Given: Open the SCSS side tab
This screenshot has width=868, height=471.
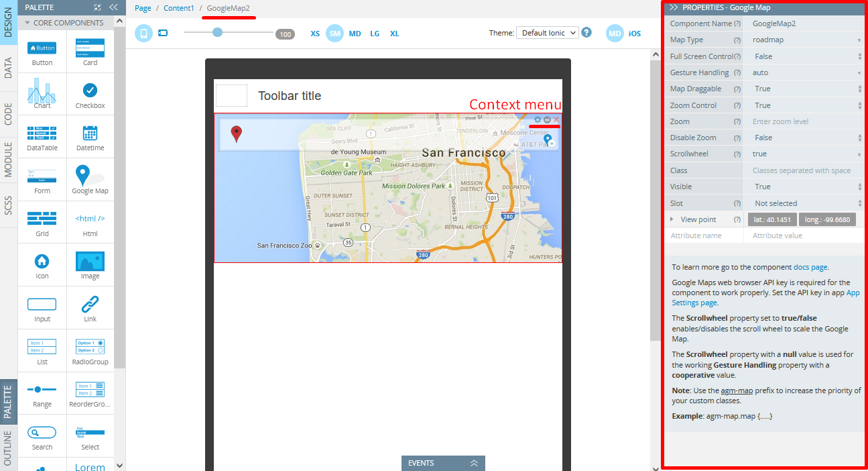Looking at the screenshot, I should pyautogui.click(x=9, y=205).
